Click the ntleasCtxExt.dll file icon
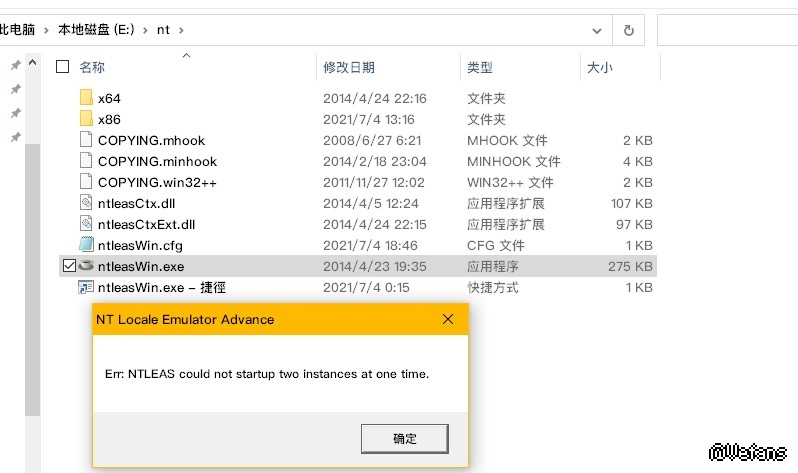Screen dimensions: 798x473 [x=86, y=224]
